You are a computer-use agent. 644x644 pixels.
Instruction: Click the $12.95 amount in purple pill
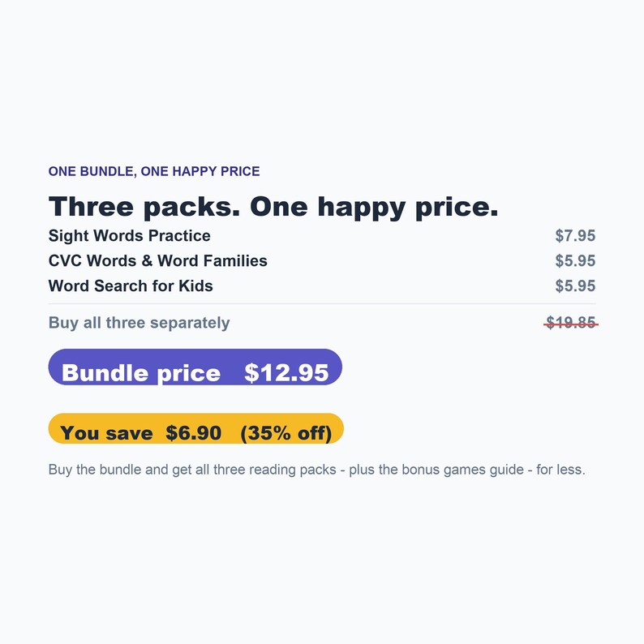(x=286, y=373)
